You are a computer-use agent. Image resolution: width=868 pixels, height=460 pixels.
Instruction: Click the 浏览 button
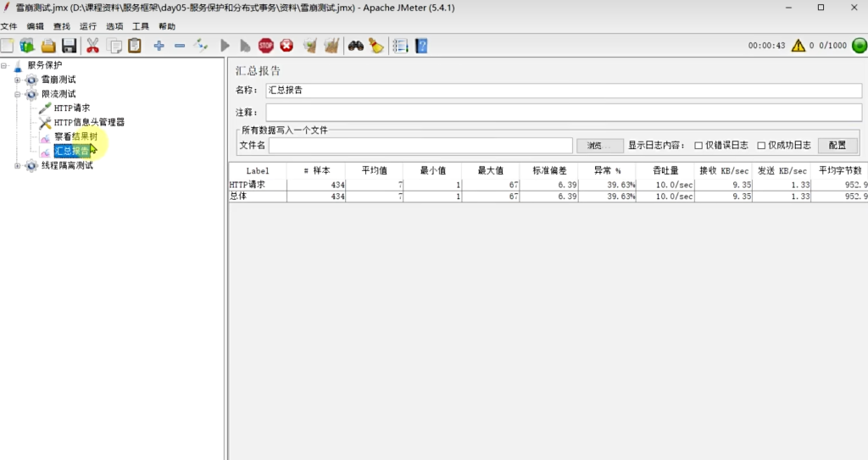(x=599, y=146)
